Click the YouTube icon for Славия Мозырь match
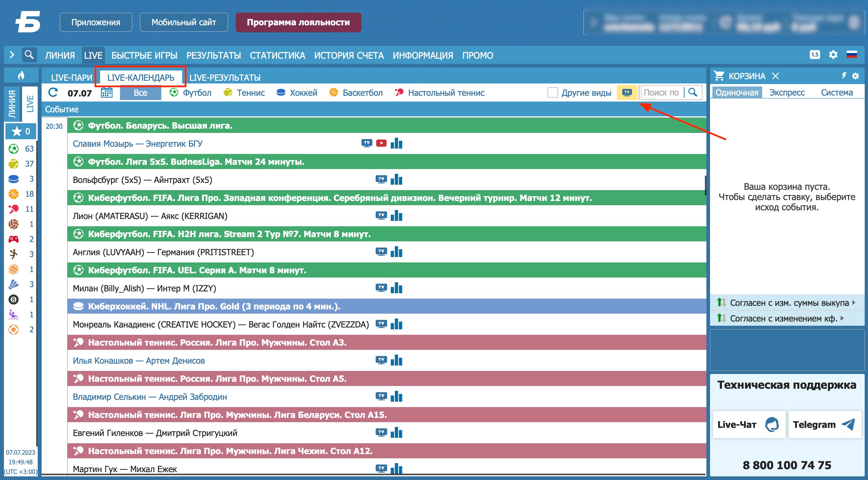Image resolution: width=868 pixels, height=480 pixels. [381, 143]
